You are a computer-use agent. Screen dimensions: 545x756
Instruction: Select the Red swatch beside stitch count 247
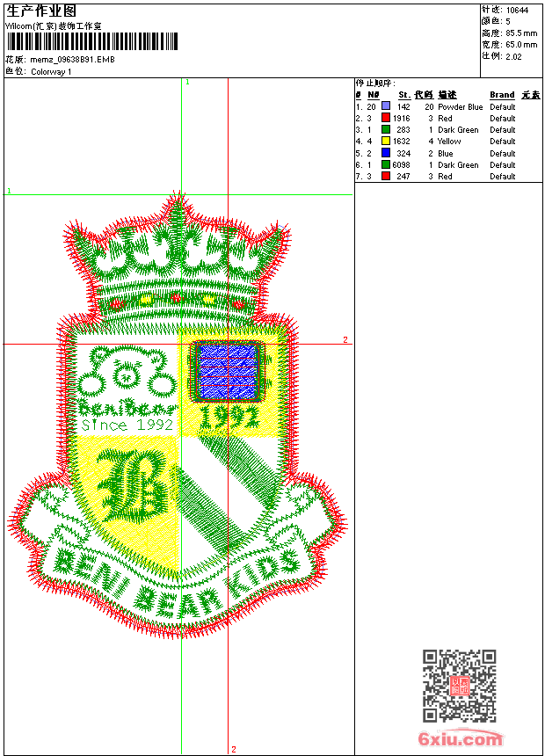click(386, 176)
